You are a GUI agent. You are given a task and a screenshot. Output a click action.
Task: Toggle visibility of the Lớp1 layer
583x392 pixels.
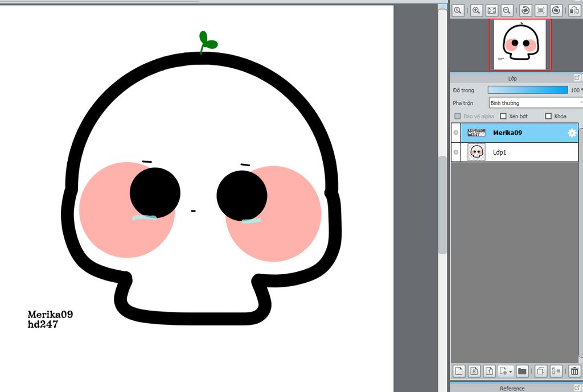(x=456, y=152)
